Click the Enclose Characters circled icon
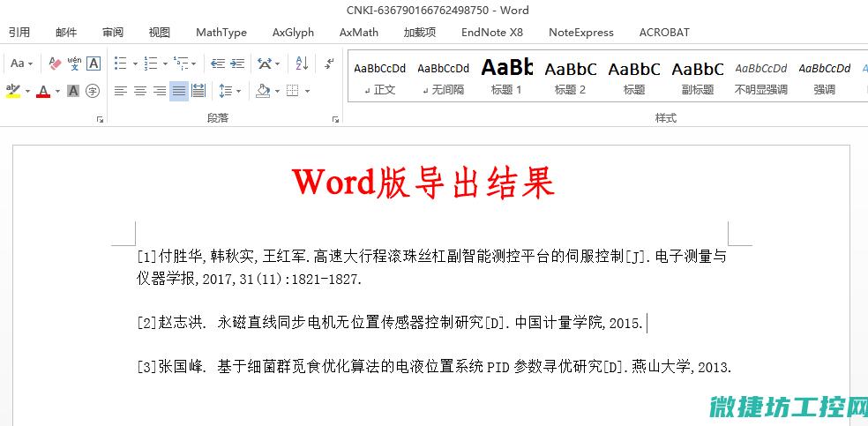868x426 pixels. pos(93,91)
